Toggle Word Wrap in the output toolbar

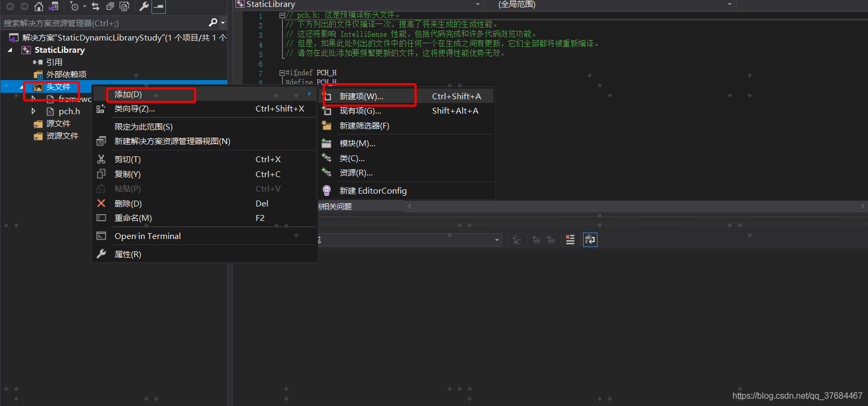click(590, 240)
